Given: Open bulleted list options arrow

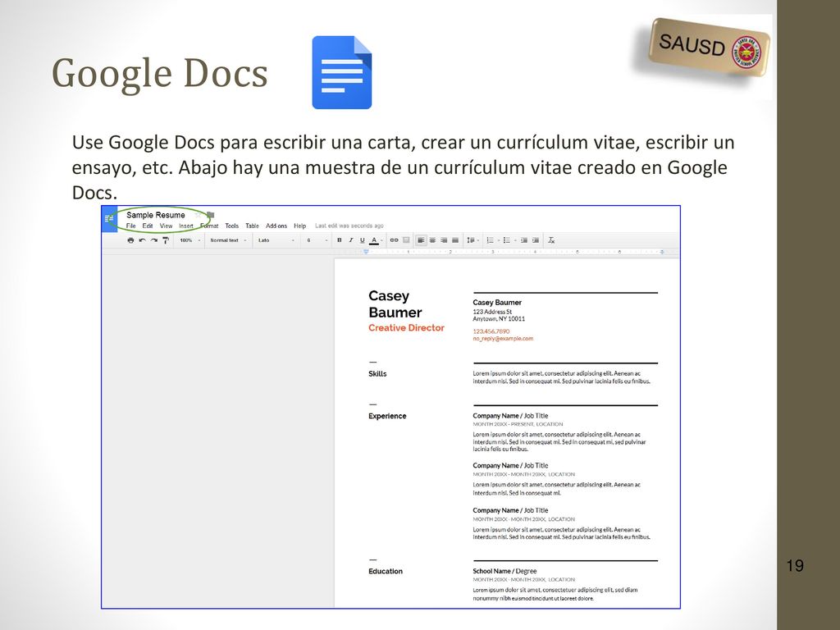Looking at the screenshot, I should pyautogui.click(x=515, y=240).
